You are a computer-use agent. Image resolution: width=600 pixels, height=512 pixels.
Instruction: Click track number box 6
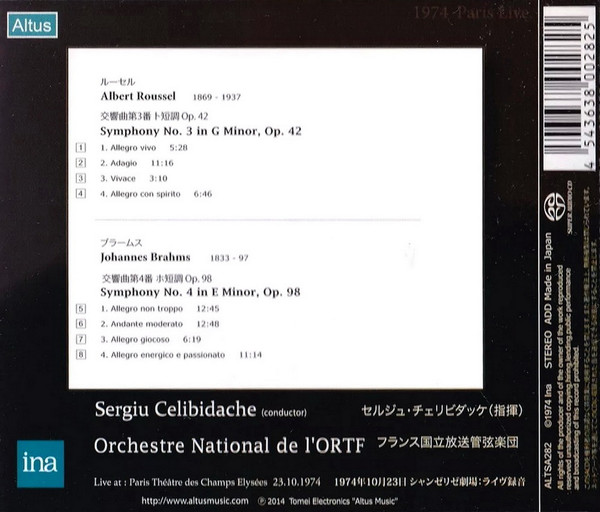coord(81,324)
